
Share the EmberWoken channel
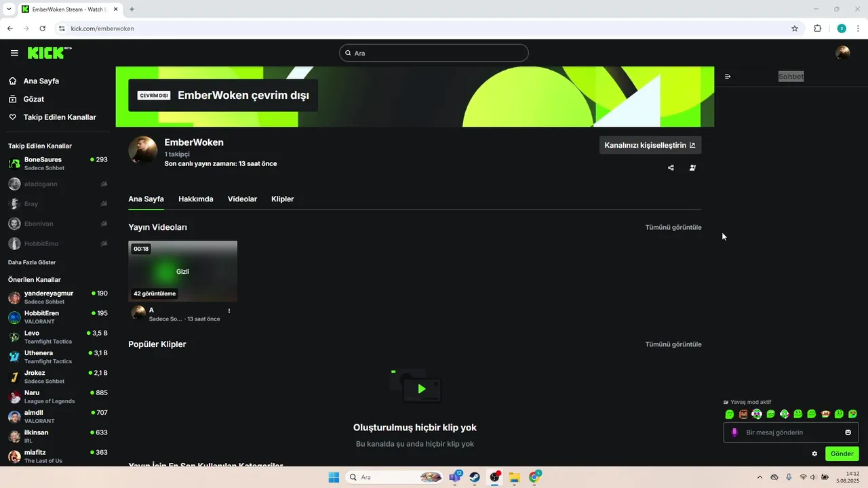(671, 168)
